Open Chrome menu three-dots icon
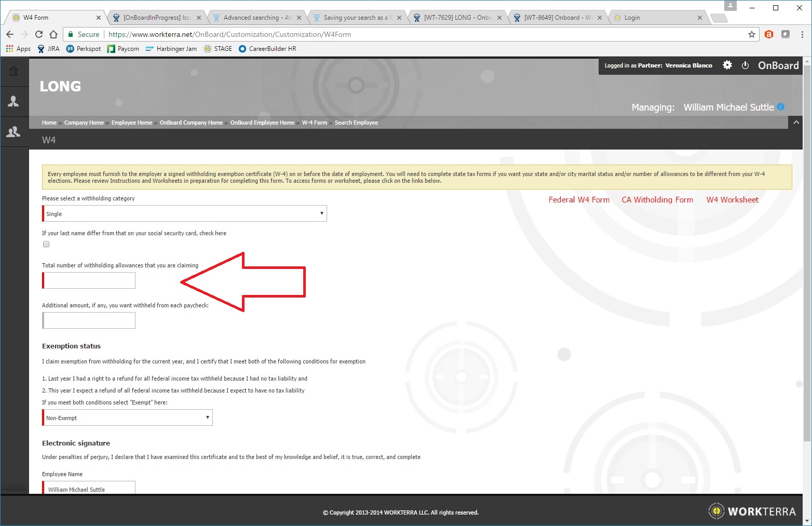Image resolution: width=812 pixels, height=526 pixels. point(802,34)
